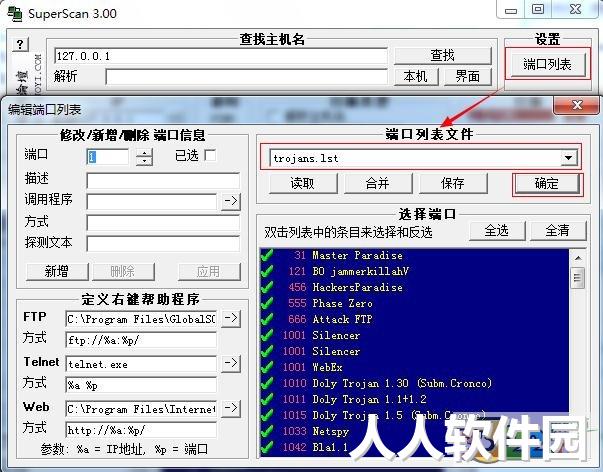
Task: Click checkmark beside Doly Trojan 1.1+1.2
Action: (x=267, y=399)
